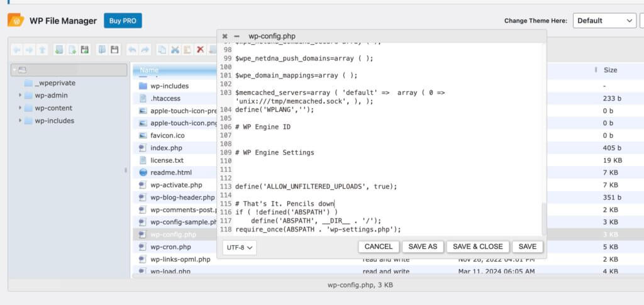Select wp-content folder in the tree

[53, 108]
